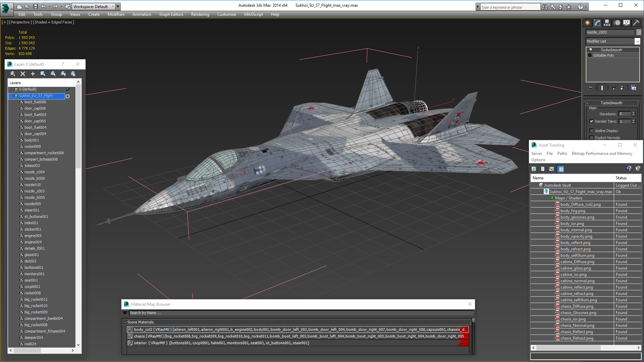Undo the last action
The width and height of the screenshot is (644, 362).
click(44, 6)
